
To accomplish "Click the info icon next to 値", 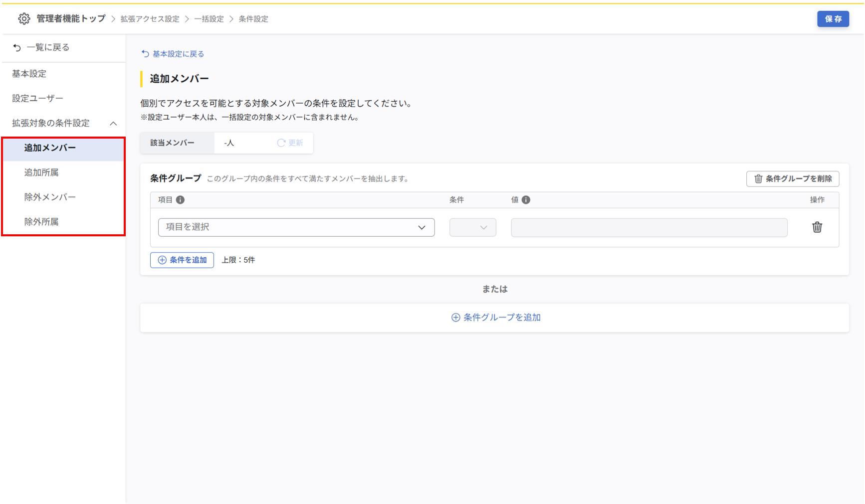I will (x=526, y=200).
